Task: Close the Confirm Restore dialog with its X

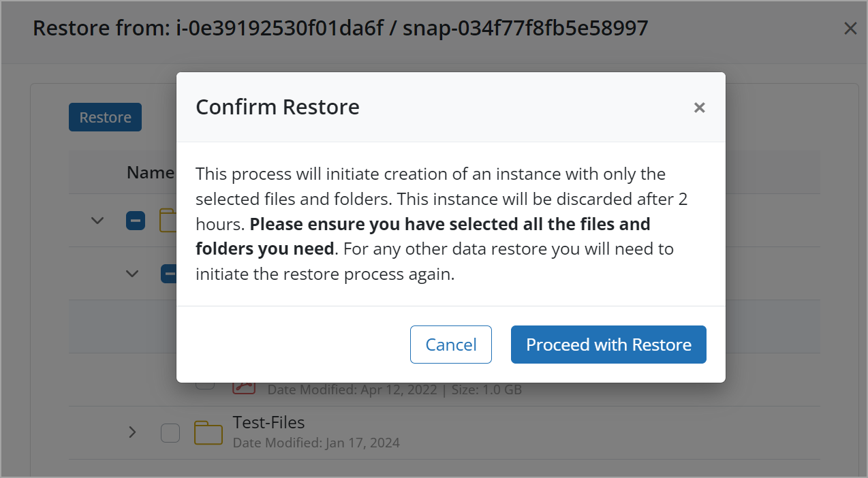Action: coord(699,108)
